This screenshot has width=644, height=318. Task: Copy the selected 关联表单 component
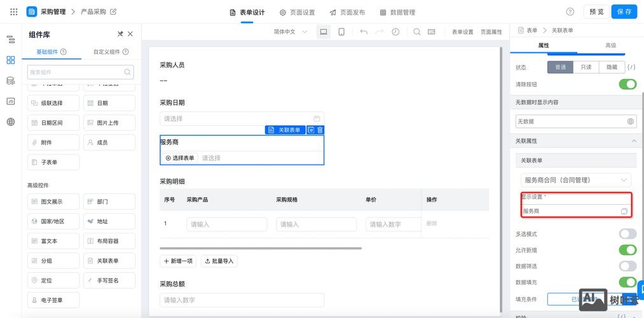tap(312, 130)
